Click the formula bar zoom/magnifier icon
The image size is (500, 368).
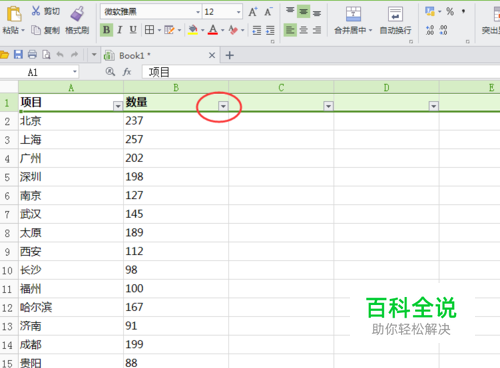(110, 72)
